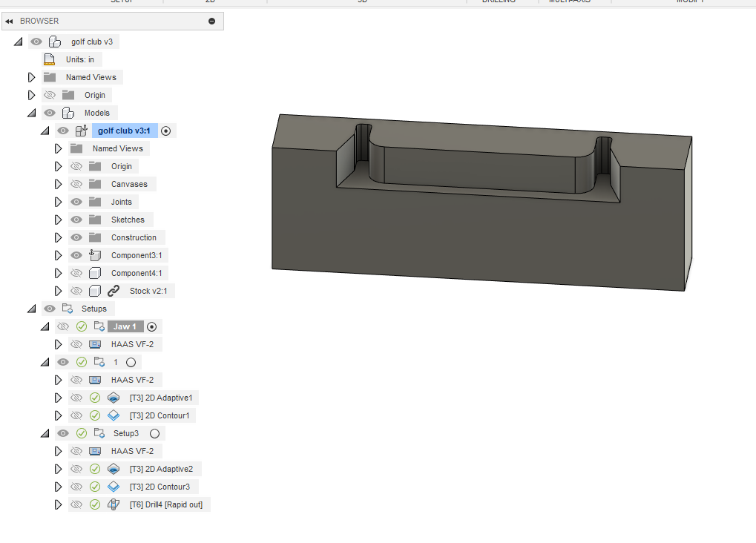Hide the Models node
Image resolution: width=756 pixels, height=543 pixels.
(x=50, y=113)
